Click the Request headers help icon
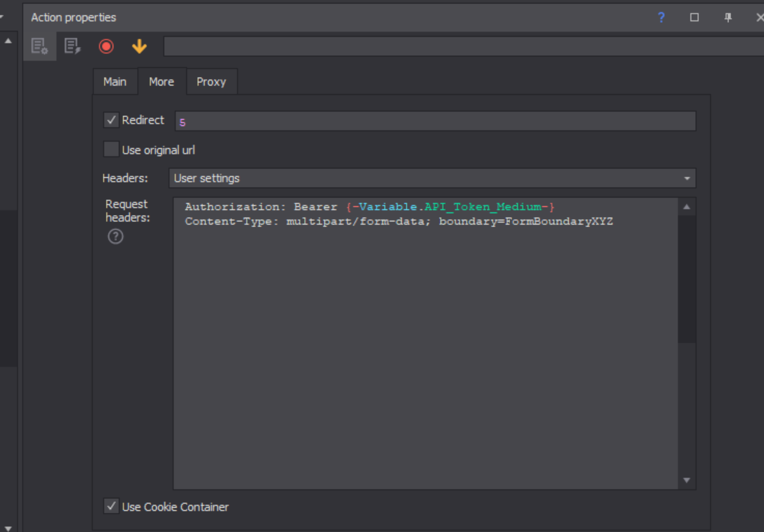Screen dimensions: 764x532 (x=115, y=237)
